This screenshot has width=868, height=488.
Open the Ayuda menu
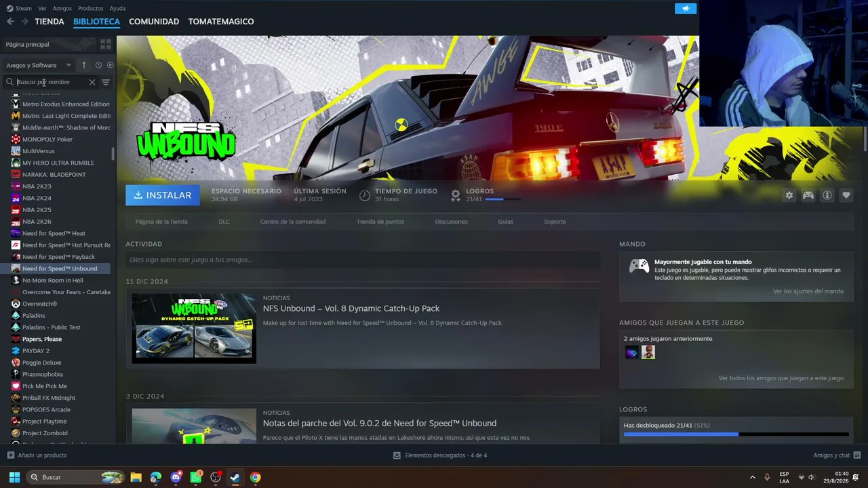coord(118,9)
